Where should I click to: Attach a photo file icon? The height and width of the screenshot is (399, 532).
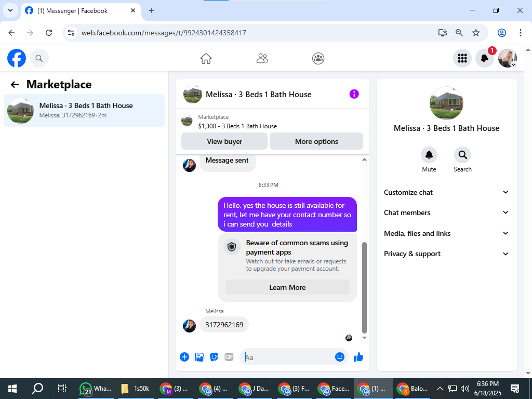click(199, 357)
